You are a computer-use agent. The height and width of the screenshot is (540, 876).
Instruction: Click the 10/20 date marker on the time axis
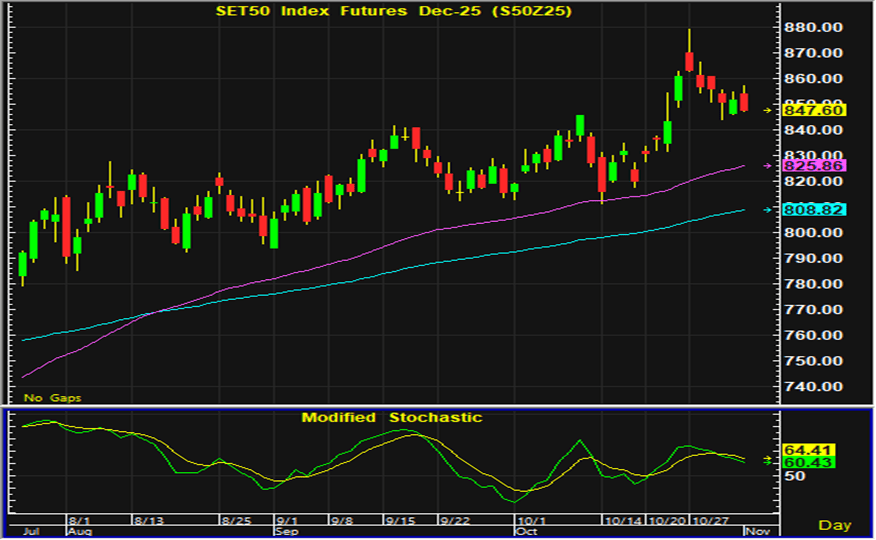point(665,521)
